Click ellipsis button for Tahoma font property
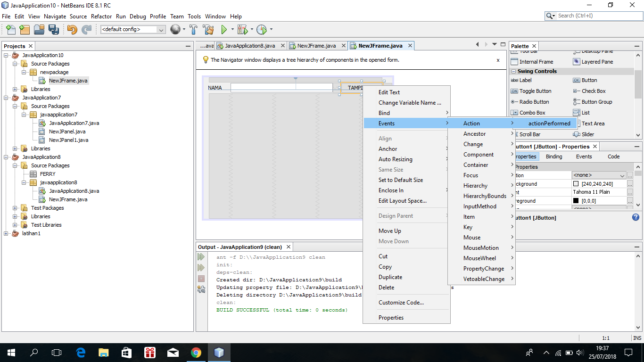Screen dimensions: 644x362 (630, 192)
